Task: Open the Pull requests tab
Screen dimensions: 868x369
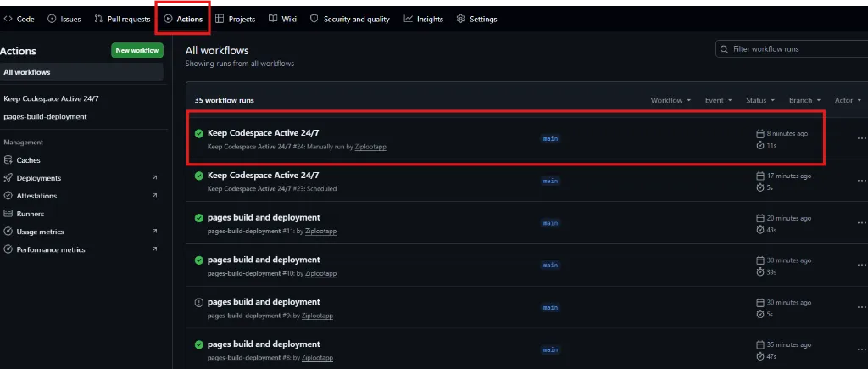Action: coord(122,19)
